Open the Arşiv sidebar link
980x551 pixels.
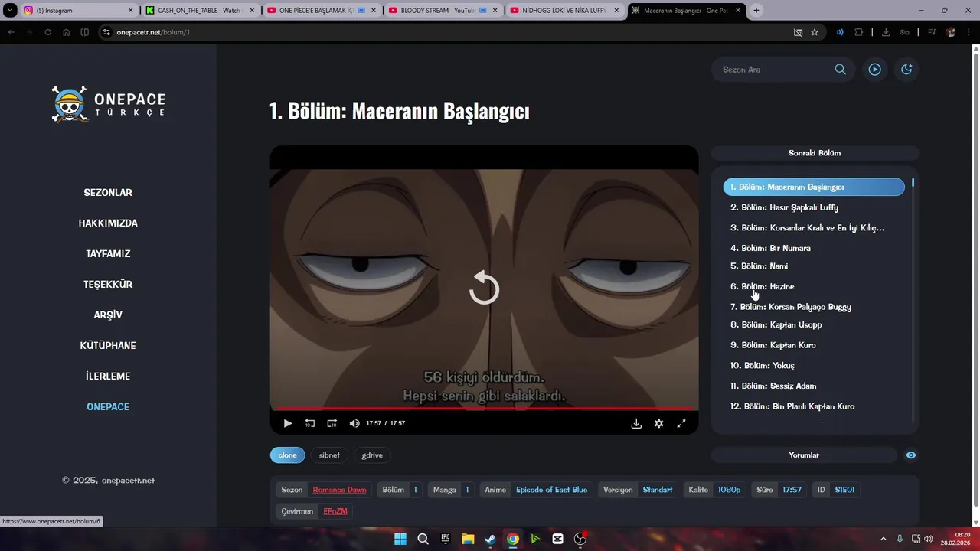108,315
